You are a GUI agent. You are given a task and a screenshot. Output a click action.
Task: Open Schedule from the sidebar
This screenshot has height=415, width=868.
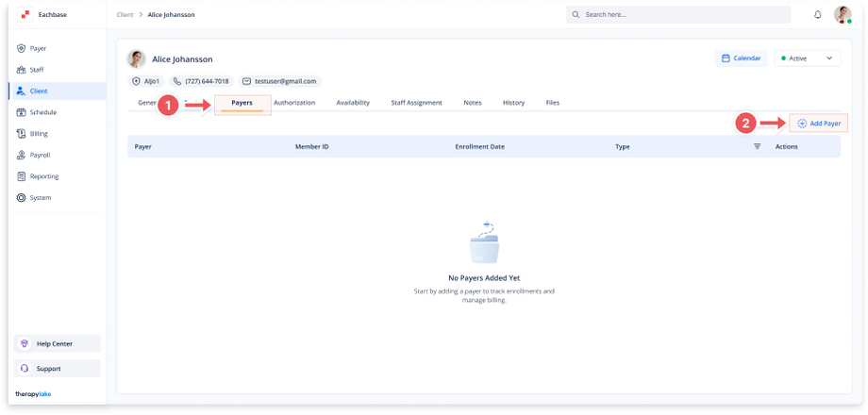pos(57,112)
